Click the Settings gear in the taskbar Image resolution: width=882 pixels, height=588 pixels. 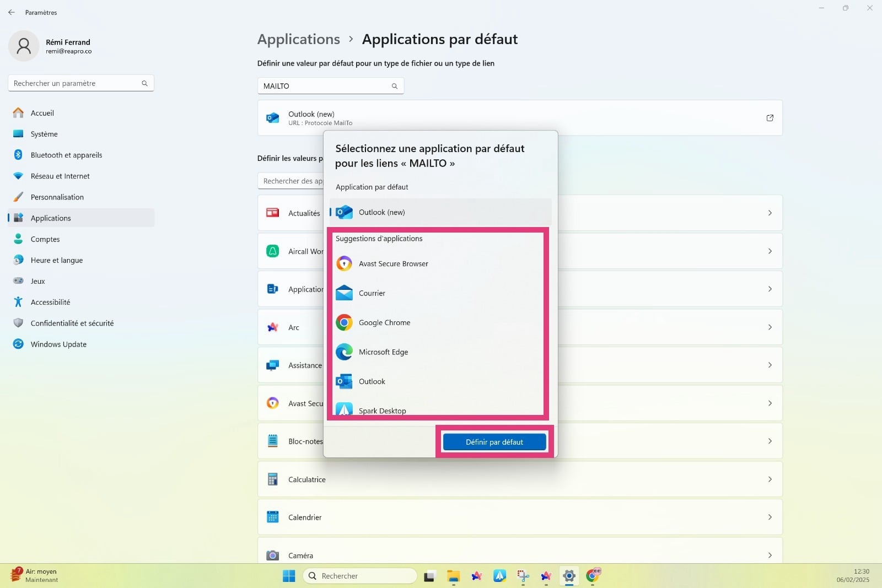[569, 576]
